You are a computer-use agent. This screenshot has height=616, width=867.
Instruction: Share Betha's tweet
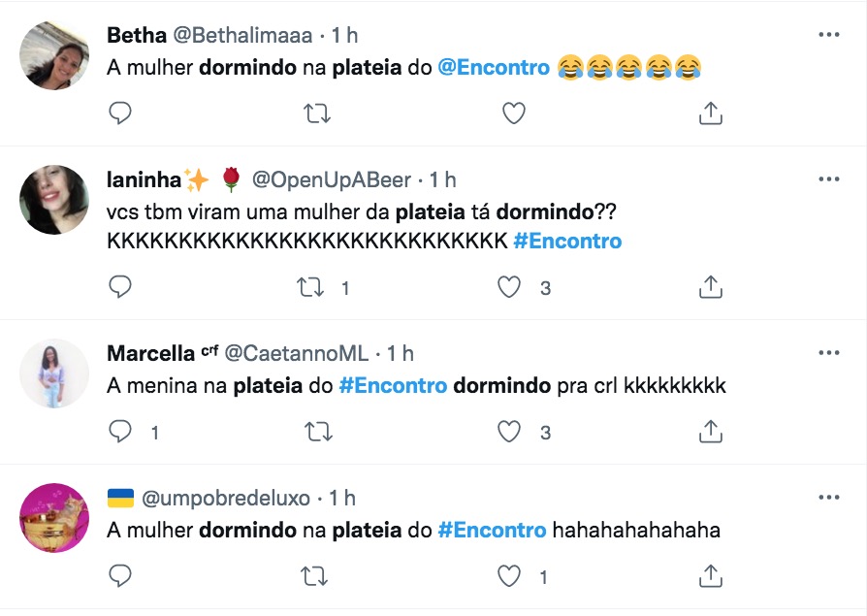tap(711, 113)
